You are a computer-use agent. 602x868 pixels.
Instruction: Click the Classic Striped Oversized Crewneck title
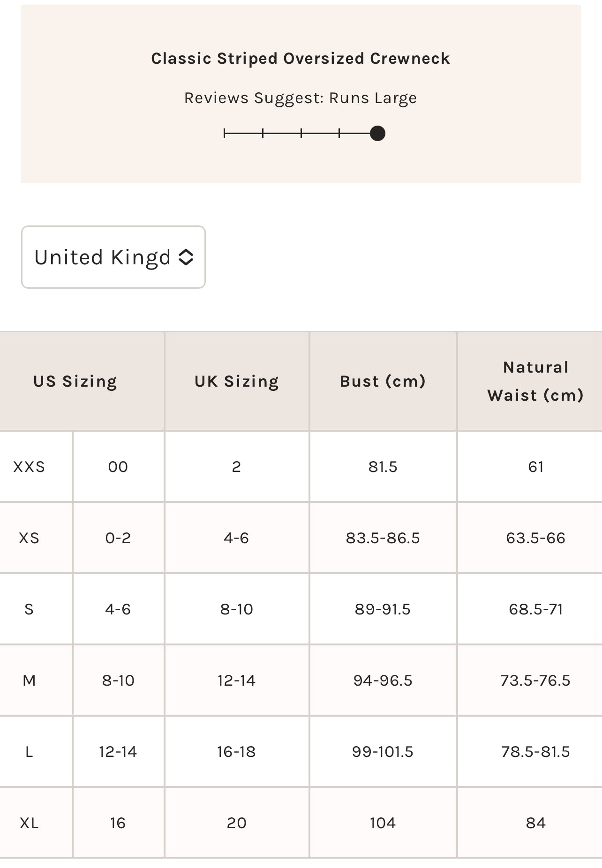301,59
